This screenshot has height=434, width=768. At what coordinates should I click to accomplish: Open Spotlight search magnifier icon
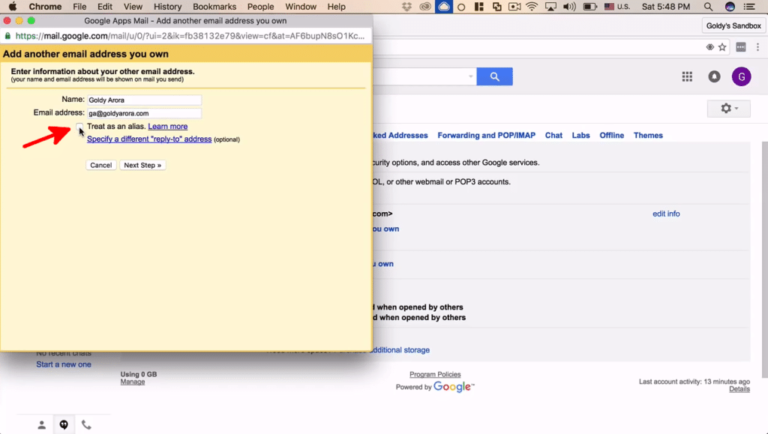[x=708, y=7]
